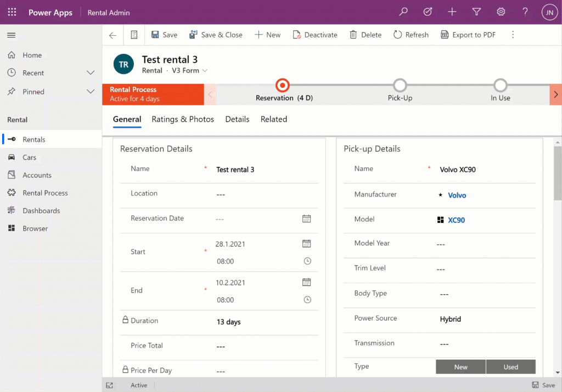Click the Reservation stage circle
The image size is (562, 392).
(282, 86)
